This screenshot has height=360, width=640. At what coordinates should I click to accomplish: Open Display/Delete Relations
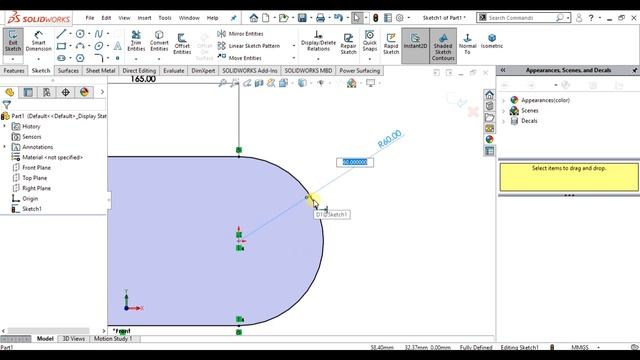click(x=318, y=41)
